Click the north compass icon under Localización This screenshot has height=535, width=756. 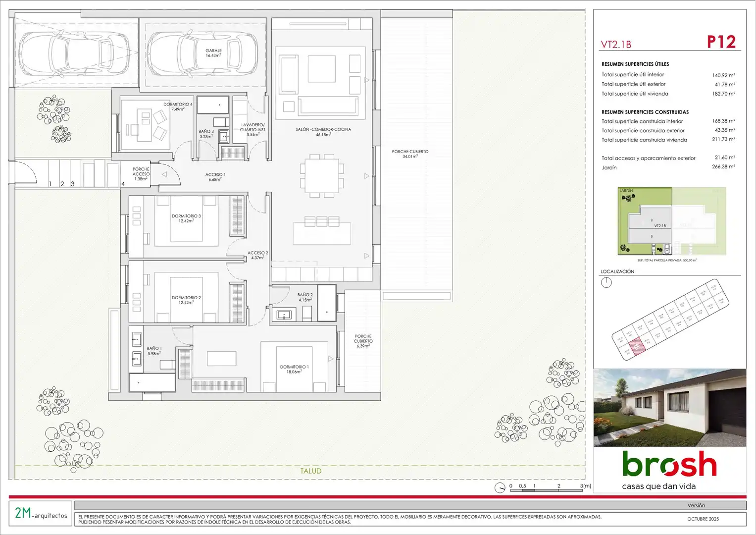click(606, 282)
